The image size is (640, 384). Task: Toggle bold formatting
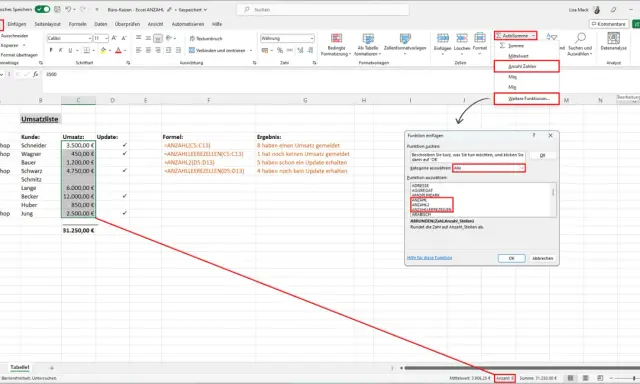(x=51, y=50)
